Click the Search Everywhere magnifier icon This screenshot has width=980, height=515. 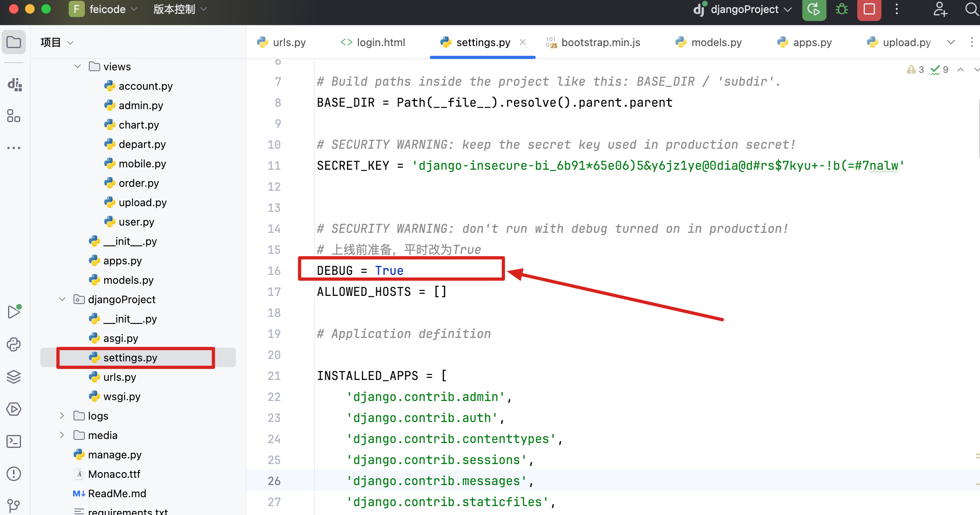pos(971,9)
